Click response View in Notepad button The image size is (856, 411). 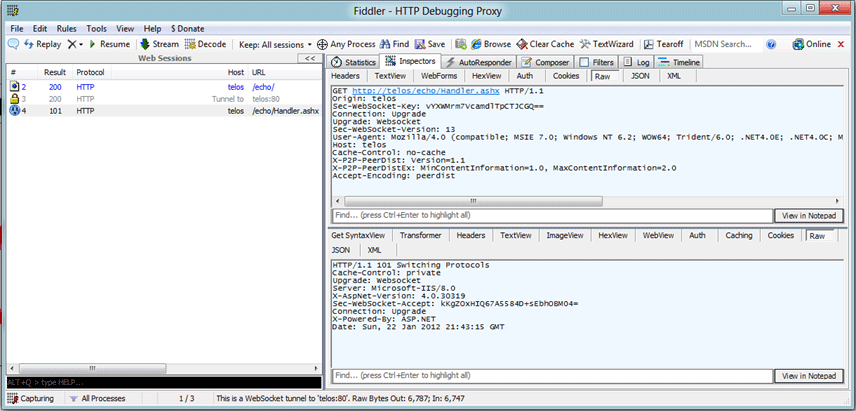(809, 376)
